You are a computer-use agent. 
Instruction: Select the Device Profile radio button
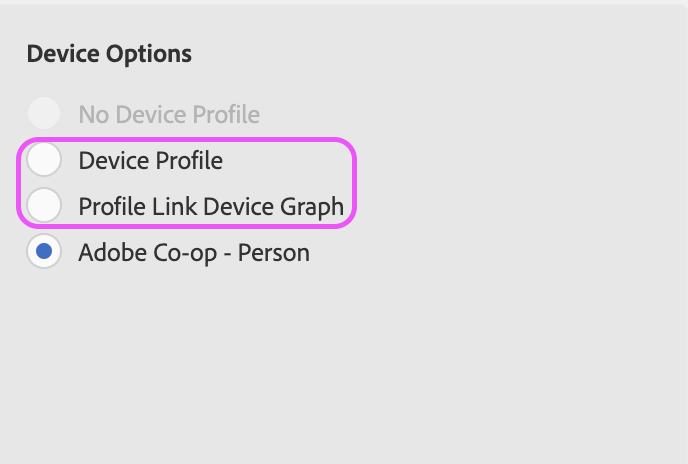(x=44, y=160)
